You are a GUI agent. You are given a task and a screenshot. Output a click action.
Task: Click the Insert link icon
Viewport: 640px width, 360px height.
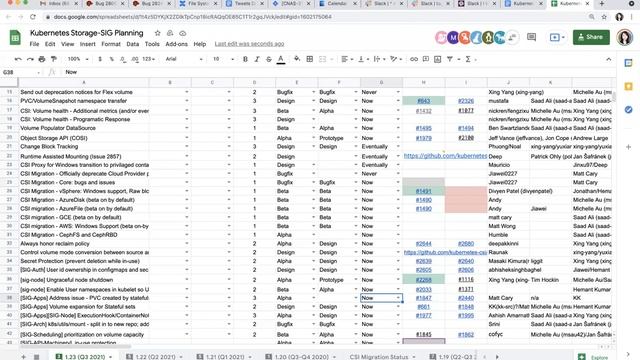(414, 59)
